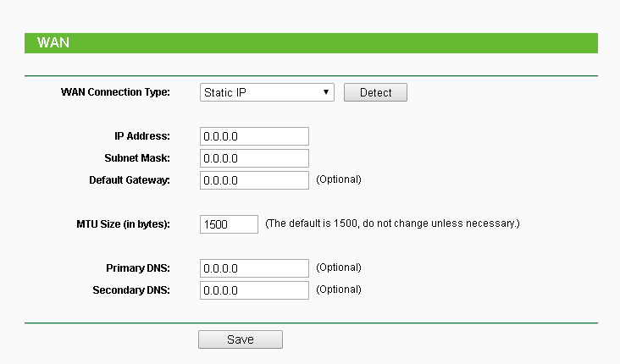
Task: Click the 'Primary DNS:' label
Action: 138,267
